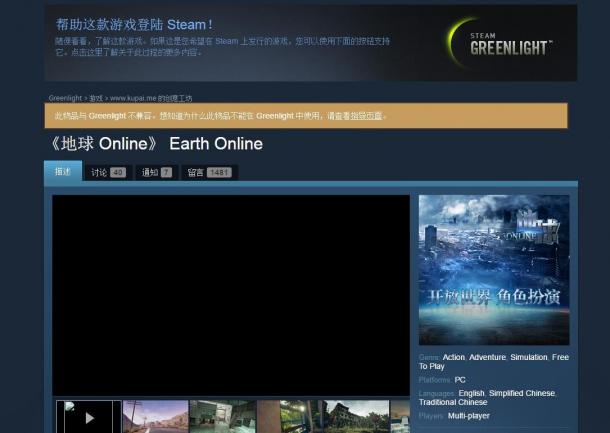Click the Free To Play genre tag

pos(494,362)
